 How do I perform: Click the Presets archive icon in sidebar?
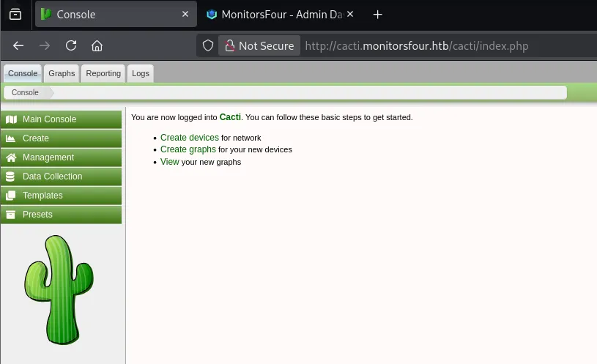click(10, 215)
